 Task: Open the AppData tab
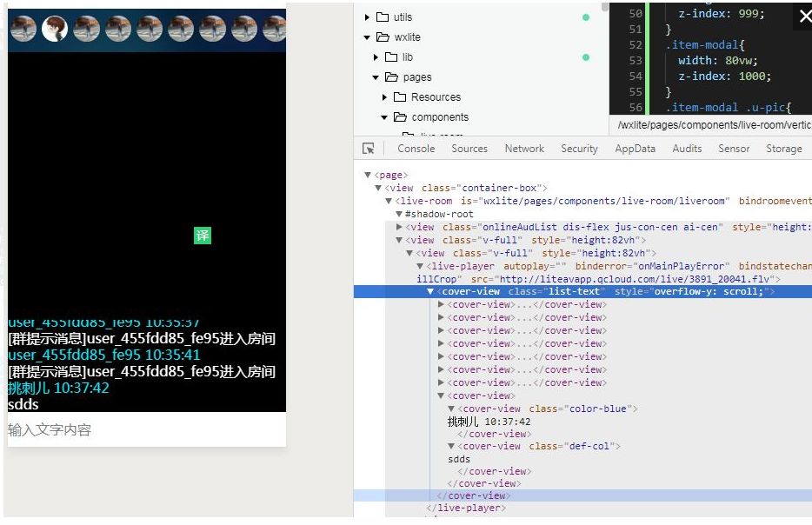[x=635, y=149]
